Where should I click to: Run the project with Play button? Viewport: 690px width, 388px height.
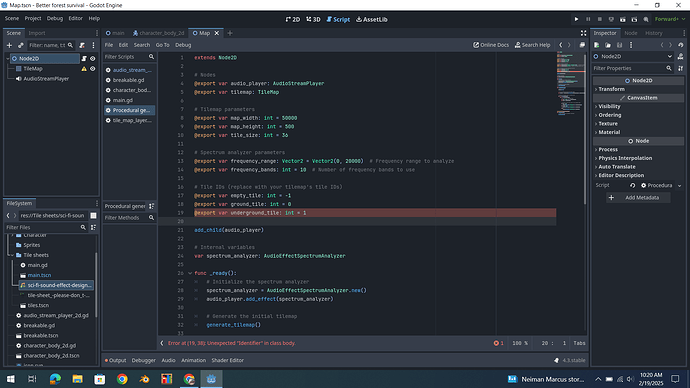[x=576, y=19]
